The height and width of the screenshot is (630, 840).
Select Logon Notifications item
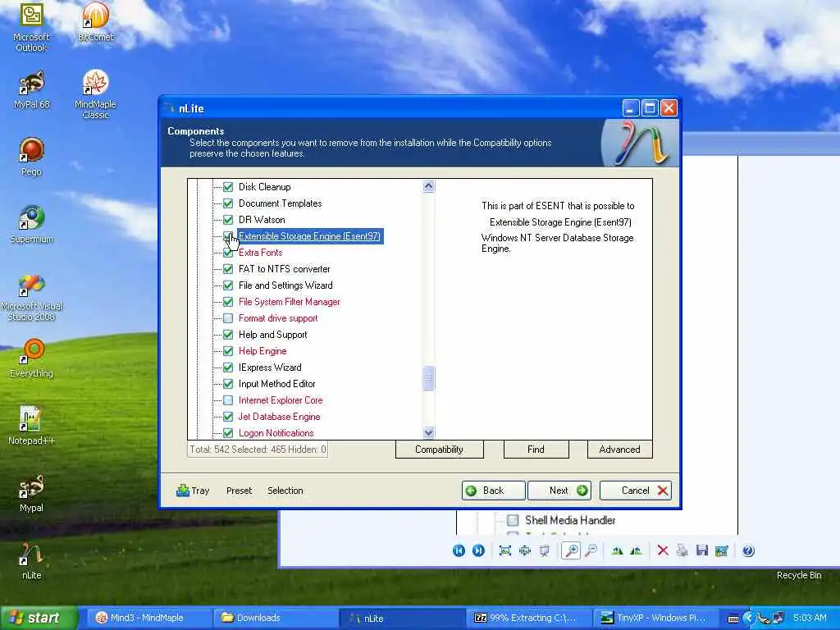point(276,433)
